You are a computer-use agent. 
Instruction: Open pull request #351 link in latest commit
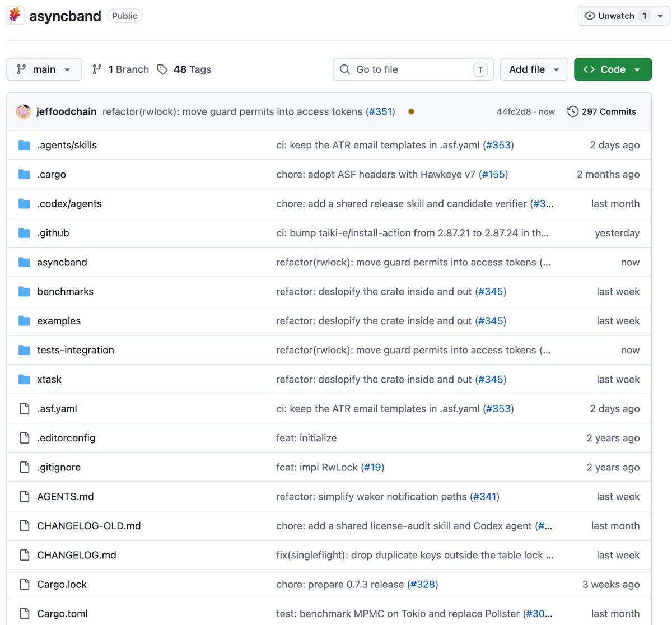381,111
